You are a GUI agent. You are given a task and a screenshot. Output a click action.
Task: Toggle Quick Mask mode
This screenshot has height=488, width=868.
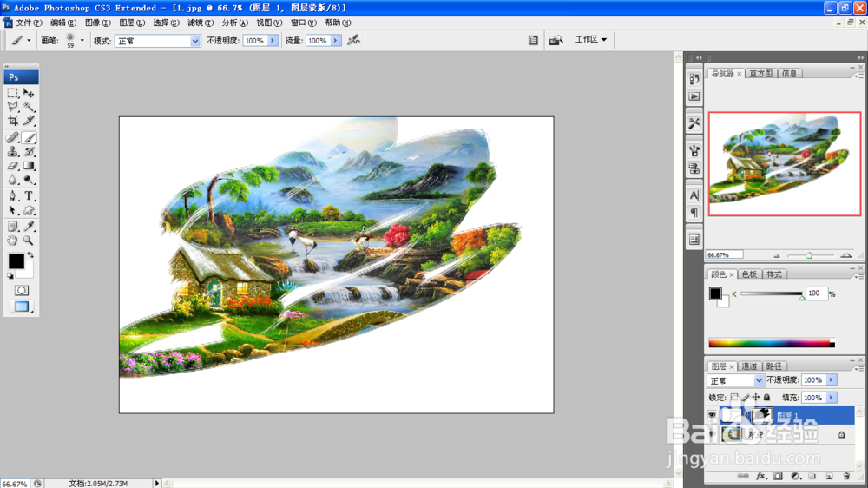point(21,290)
